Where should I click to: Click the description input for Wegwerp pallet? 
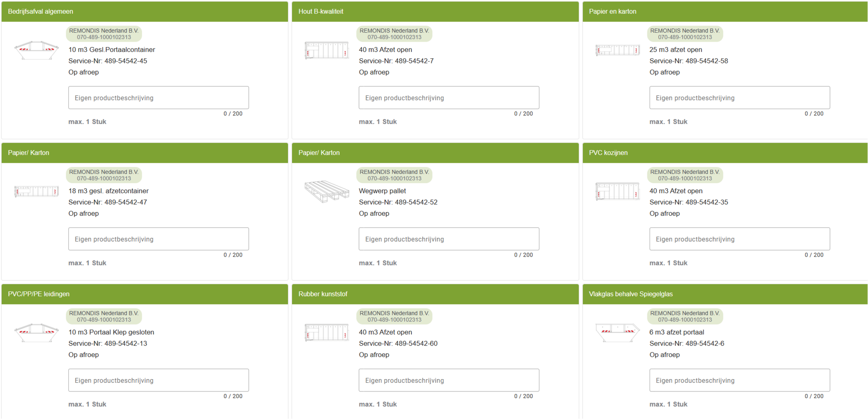pyautogui.click(x=448, y=239)
